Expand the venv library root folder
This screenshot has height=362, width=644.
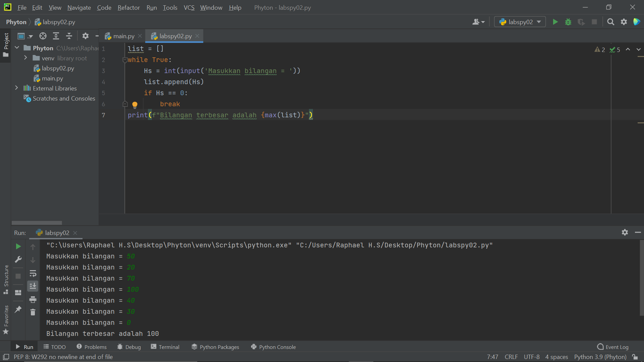(x=25, y=58)
